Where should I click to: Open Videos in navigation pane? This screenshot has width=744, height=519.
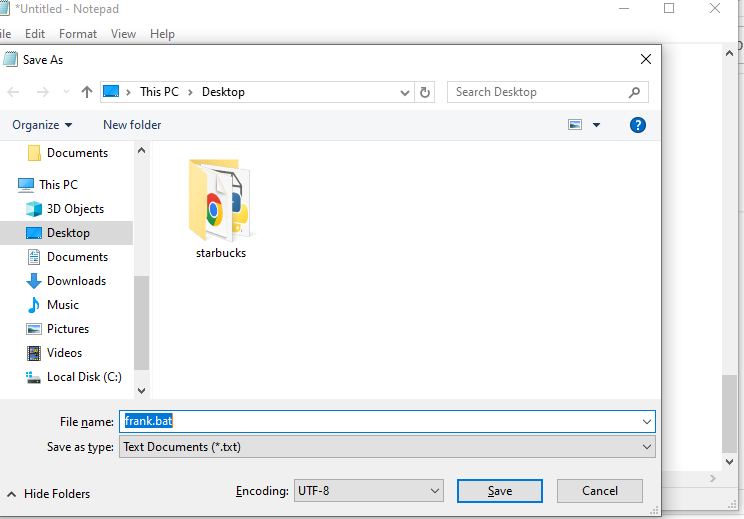tap(55, 353)
